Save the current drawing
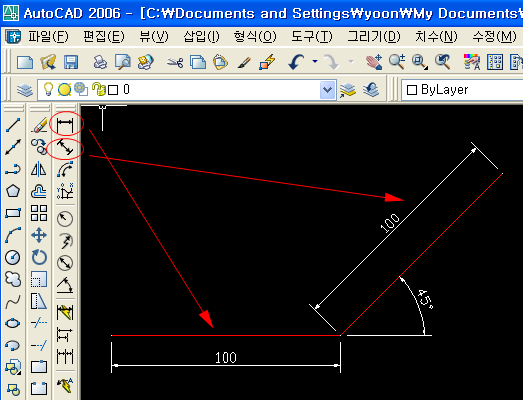523x400 pixels. pos(71,62)
